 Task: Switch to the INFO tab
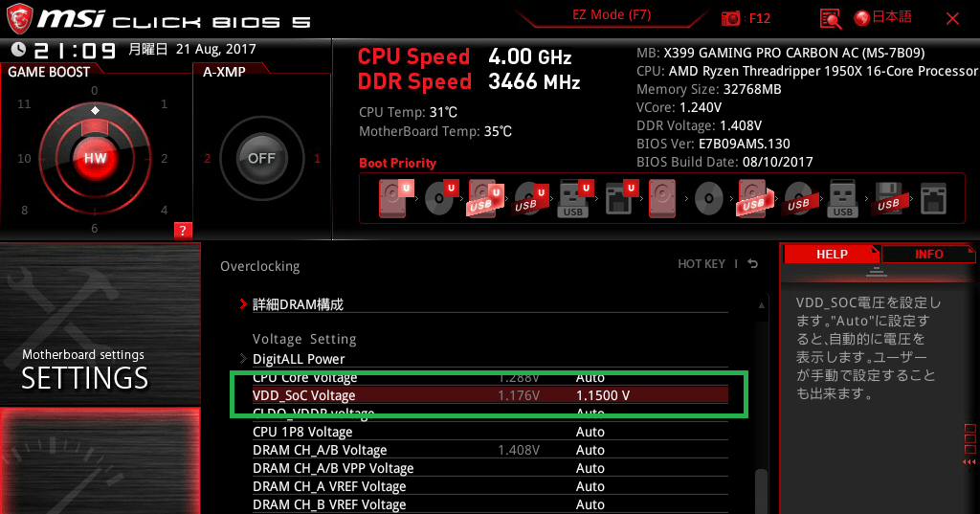pyautogui.click(x=928, y=254)
